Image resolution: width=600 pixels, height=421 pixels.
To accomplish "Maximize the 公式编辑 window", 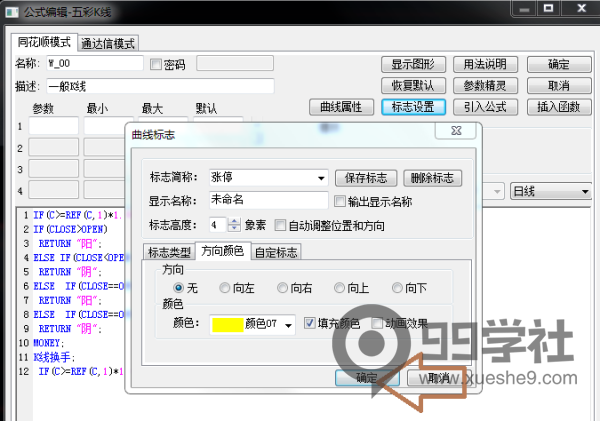I will tap(548, 8).
